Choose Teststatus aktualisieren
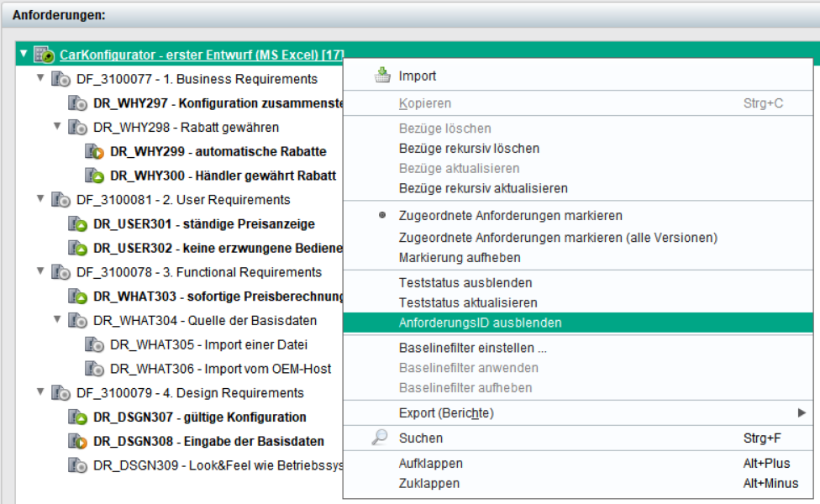The height and width of the screenshot is (504, 820). pos(578,302)
